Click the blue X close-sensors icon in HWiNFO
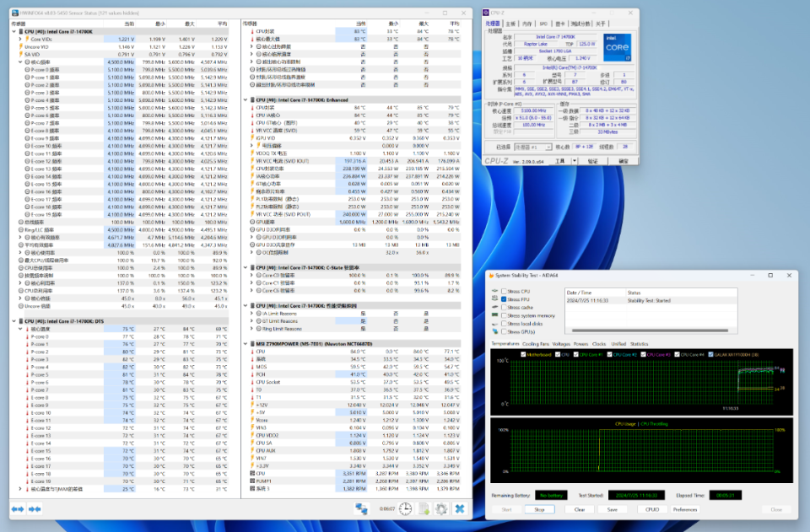Viewport: 810px width, 532px height. click(x=459, y=508)
